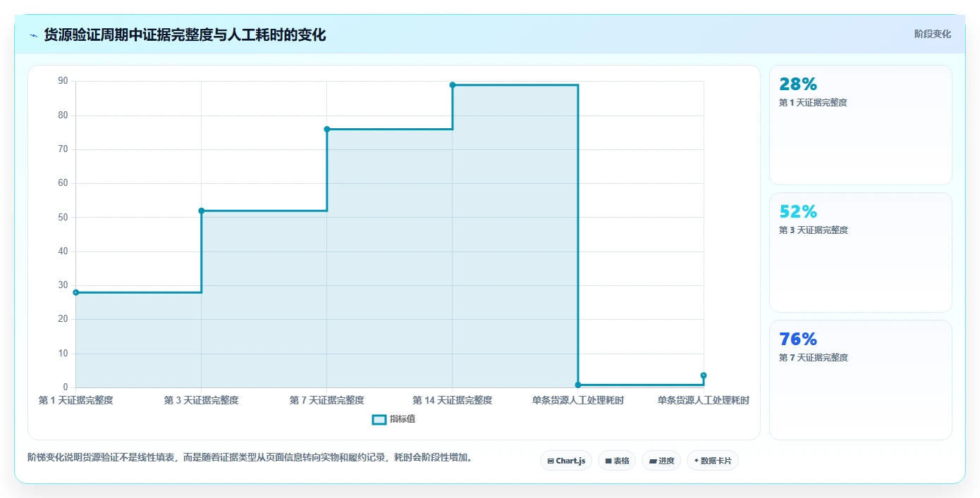Image resolution: width=980 pixels, height=498 pixels.
Task: Click the y-axis label 10
Action: point(63,354)
